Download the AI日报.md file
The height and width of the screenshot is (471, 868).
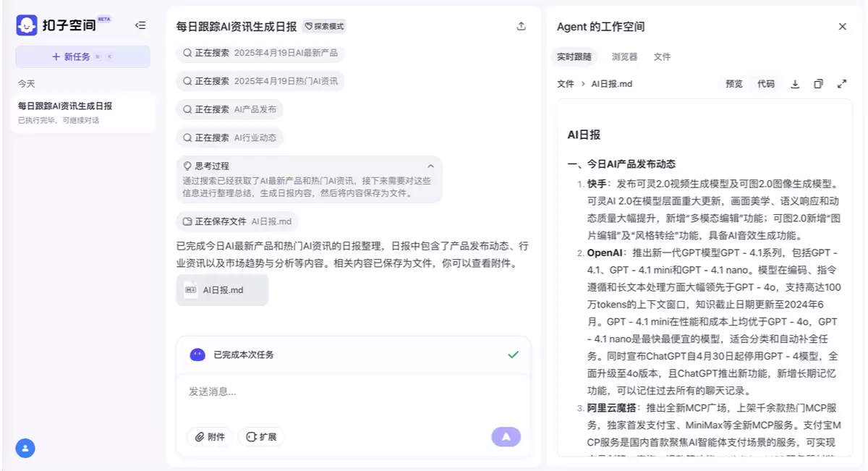[795, 84]
